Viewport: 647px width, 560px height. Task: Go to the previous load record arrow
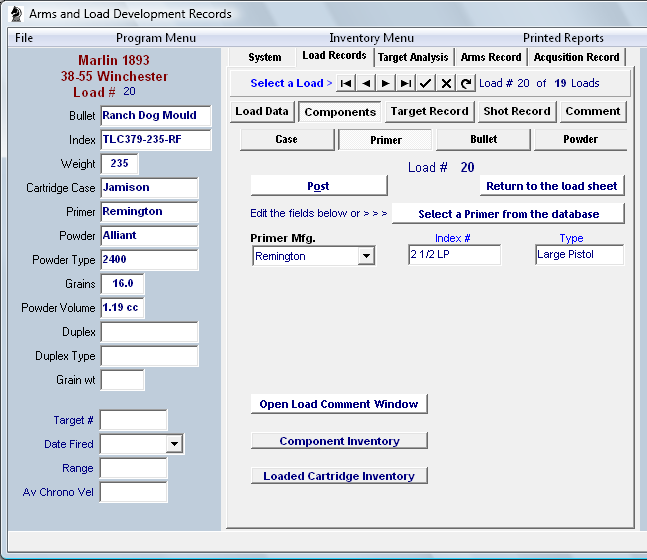pos(366,83)
